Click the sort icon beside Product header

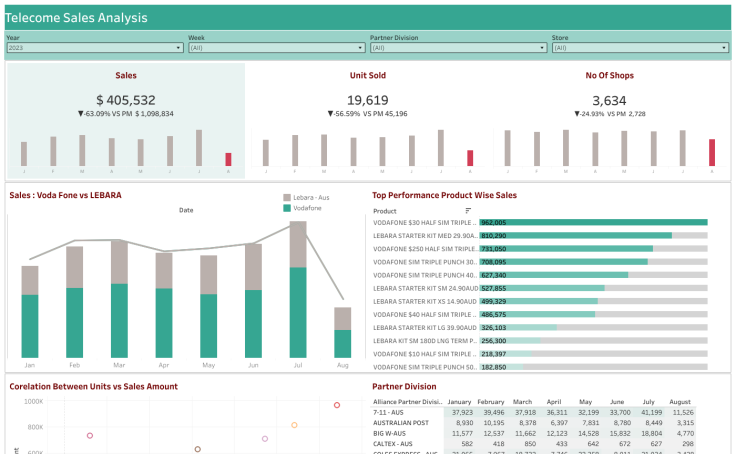[467, 211]
